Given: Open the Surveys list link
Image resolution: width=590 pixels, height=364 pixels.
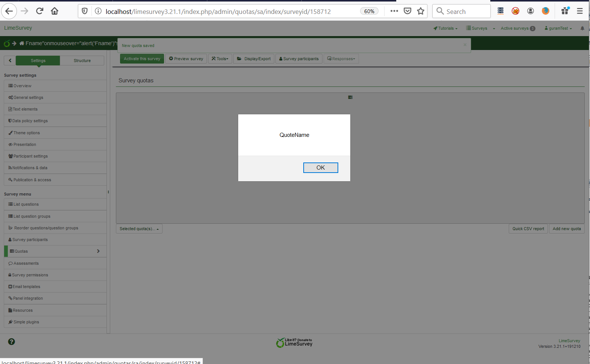Looking at the screenshot, I should tap(476, 28).
